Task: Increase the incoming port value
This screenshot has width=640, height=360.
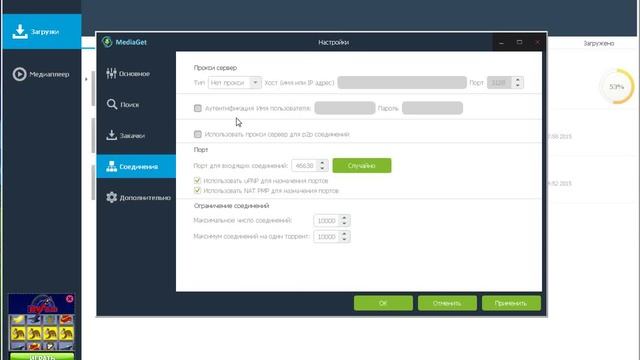Action: [322, 163]
